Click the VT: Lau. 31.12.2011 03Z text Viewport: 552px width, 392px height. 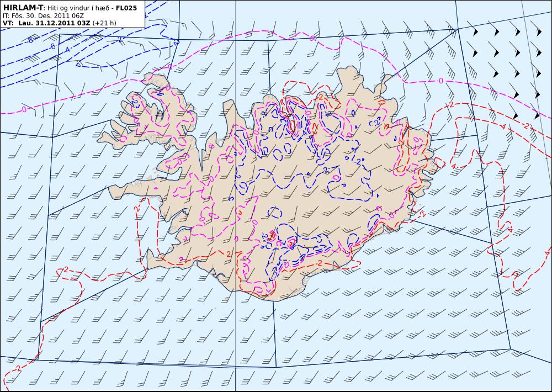(x=46, y=23)
